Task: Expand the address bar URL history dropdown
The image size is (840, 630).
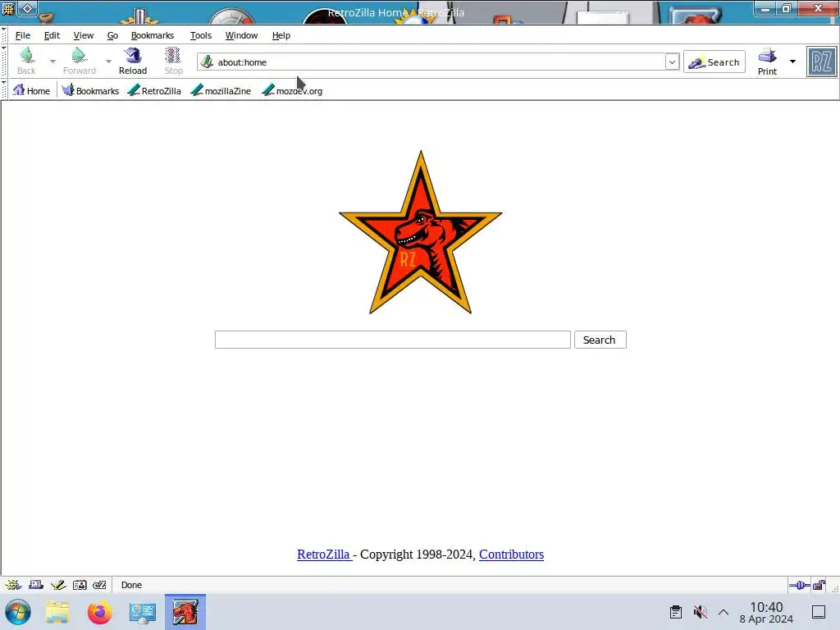Action: coord(672,62)
